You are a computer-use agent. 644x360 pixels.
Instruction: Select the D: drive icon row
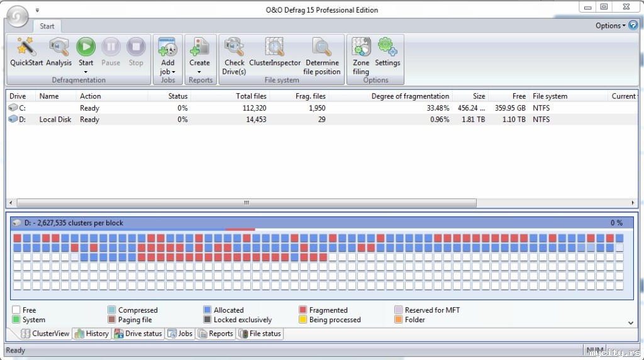13,119
